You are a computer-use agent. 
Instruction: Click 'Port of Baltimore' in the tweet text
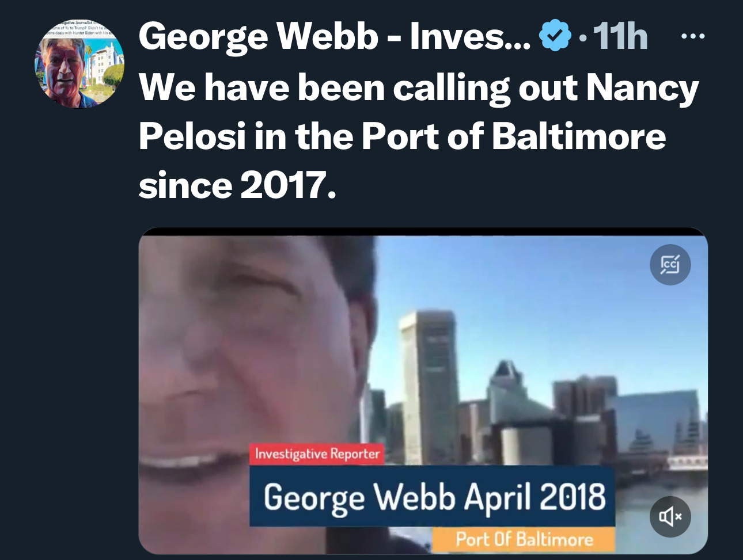(x=513, y=136)
